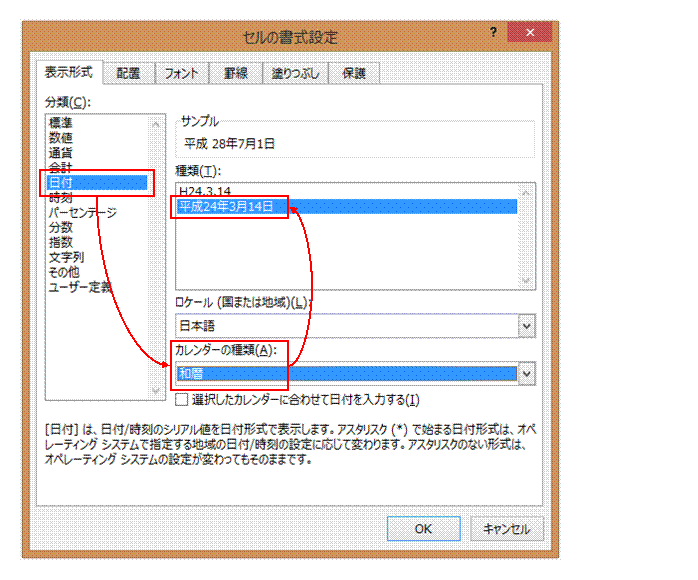698x580 pixels.
Task: Open the 罫線 tab
Action: 235,73
